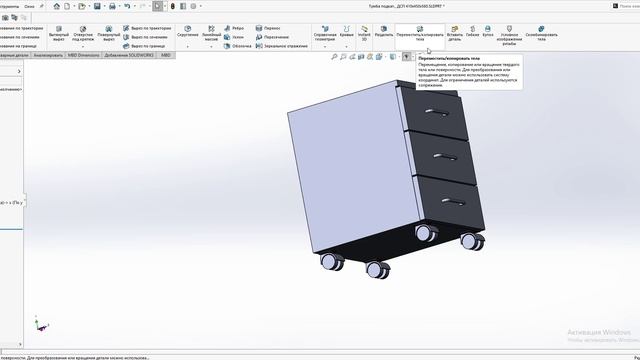Choose Вырез по сечениям (Lofted Cut)
This screenshot has width=640, height=360.
[x=145, y=37]
